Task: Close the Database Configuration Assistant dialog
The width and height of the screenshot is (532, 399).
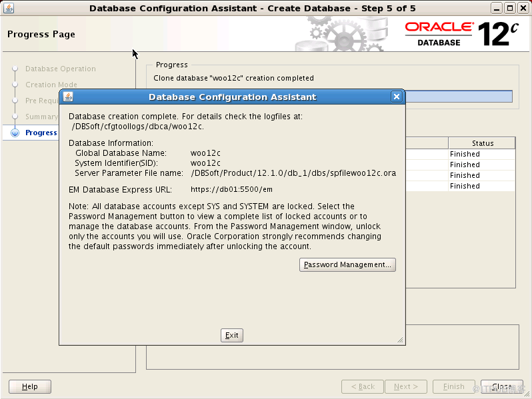Action: (396, 97)
